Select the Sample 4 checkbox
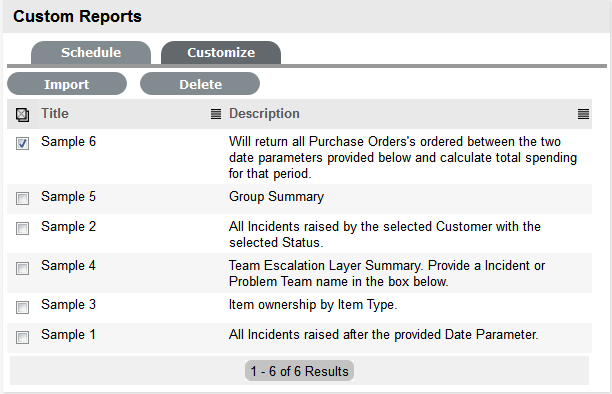Screen dimensions: 612x394 [22, 268]
